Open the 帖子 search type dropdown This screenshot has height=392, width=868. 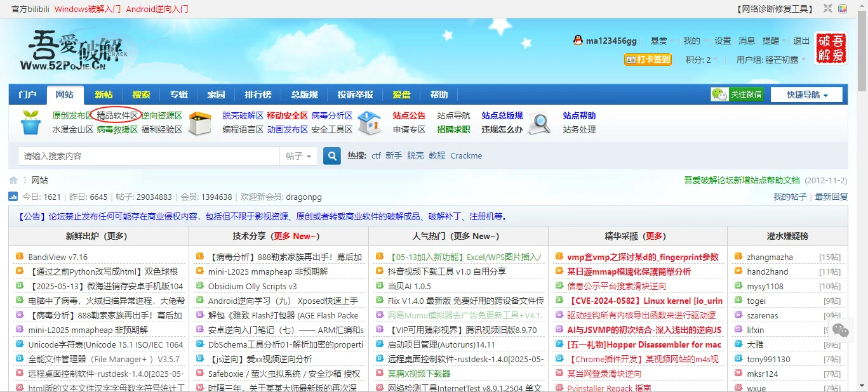coord(298,155)
